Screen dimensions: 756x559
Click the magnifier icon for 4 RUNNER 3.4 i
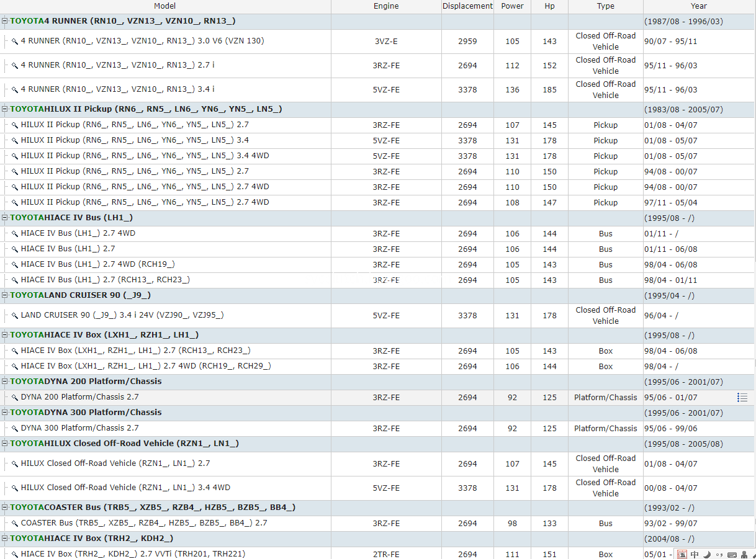click(x=15, y=89)
